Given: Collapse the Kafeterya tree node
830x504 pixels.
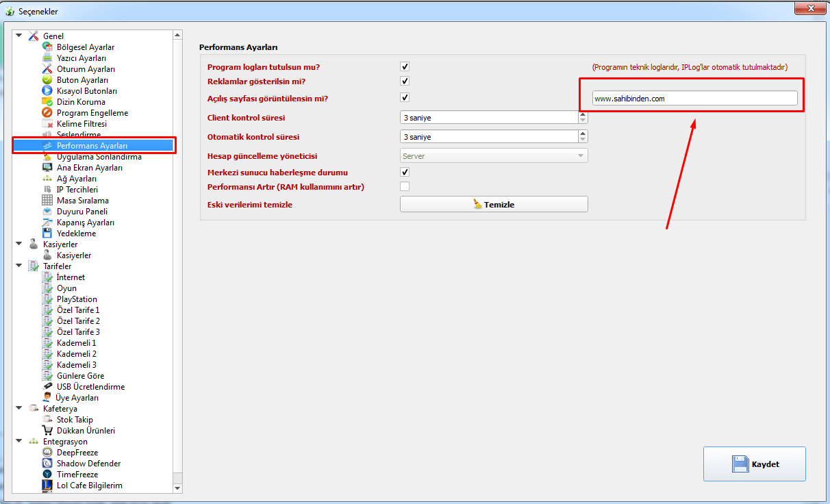Looking at the screenshot, I should point(18,408).
